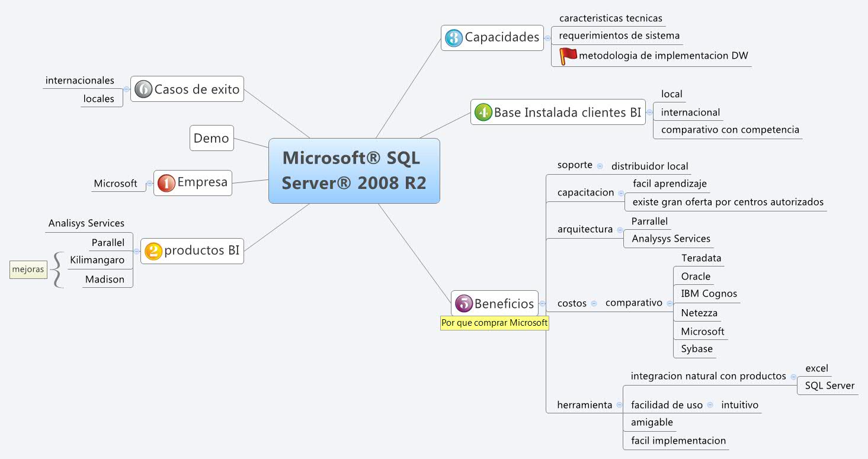This screenshot has height=459, width=868.
Task: Select the distribuidor local node under soporte
Action: click(649, 166)
